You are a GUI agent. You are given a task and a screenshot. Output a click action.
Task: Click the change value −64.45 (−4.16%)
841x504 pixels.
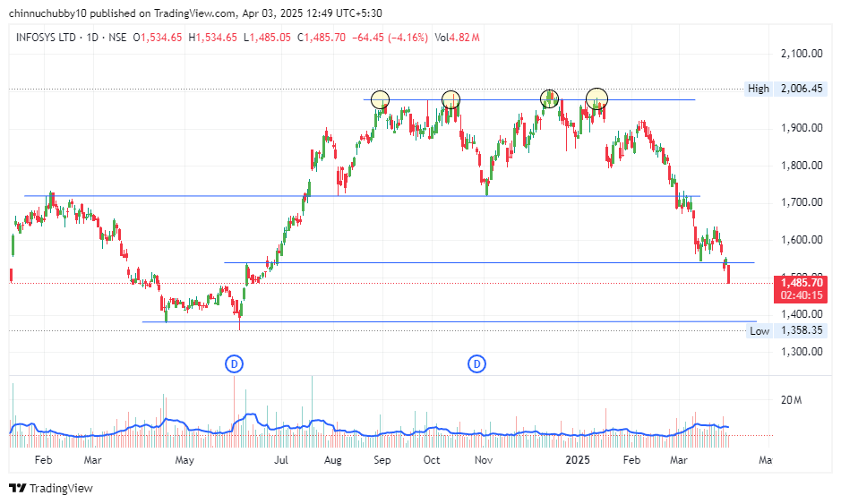(390, 38)
